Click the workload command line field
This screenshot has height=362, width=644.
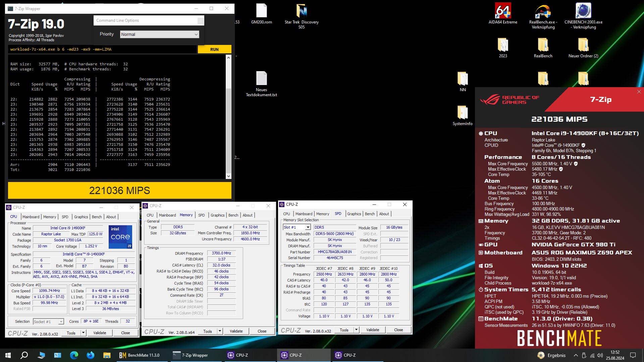click(102, 49)
